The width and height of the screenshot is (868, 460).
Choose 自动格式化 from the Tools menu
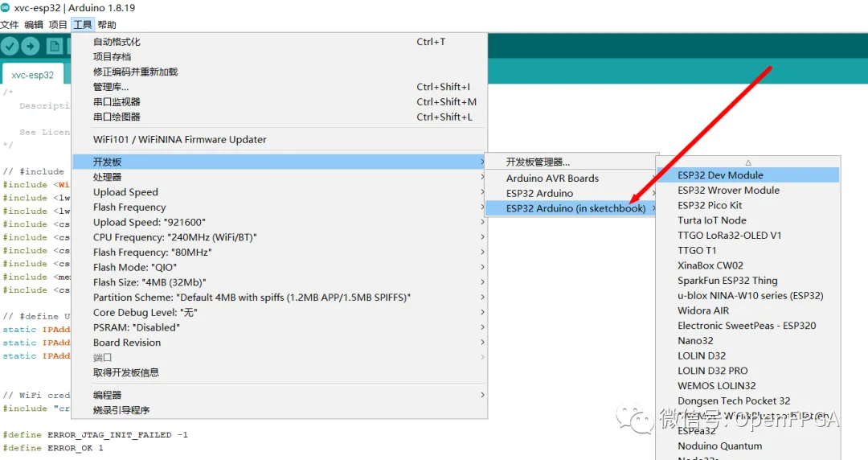tap(280, 42)
